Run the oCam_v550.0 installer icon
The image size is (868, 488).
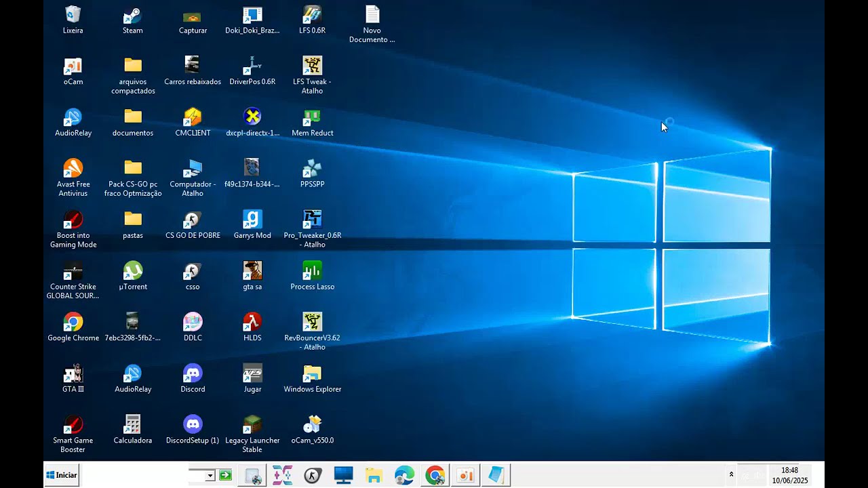[x=312, y=430]
